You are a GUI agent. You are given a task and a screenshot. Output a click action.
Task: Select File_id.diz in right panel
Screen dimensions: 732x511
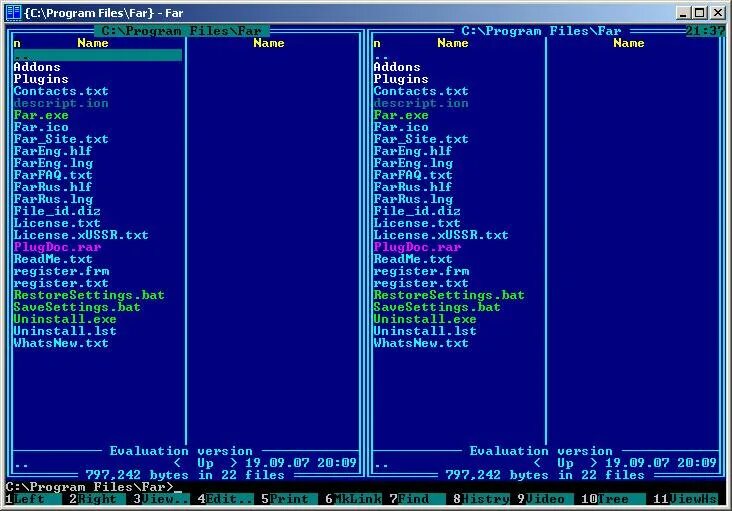(x=417, y=211)
